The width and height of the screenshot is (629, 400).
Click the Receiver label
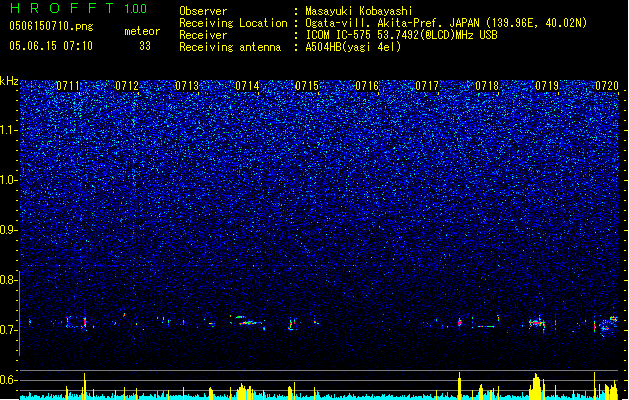coord(203,35)
